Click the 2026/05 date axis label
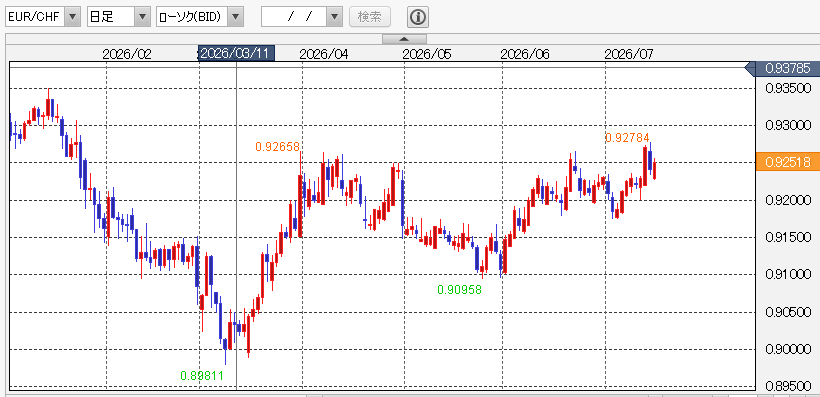820x397 pixels. (x=427, y=54)
